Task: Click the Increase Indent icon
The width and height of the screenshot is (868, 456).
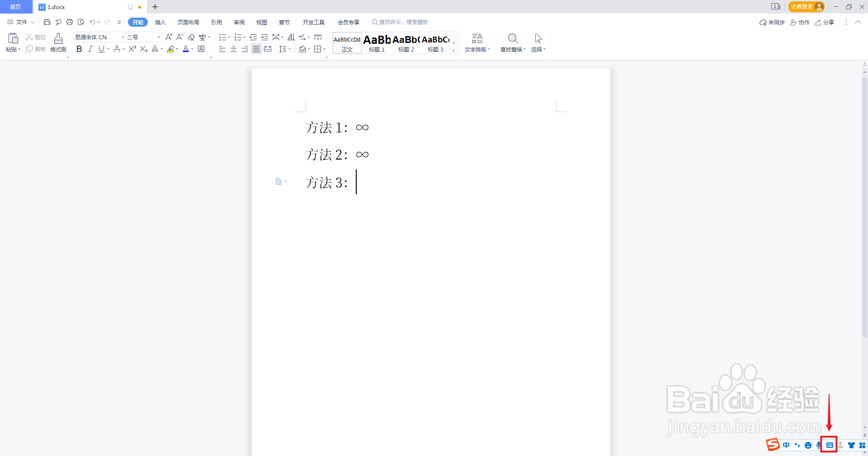Action: (264, 37)
